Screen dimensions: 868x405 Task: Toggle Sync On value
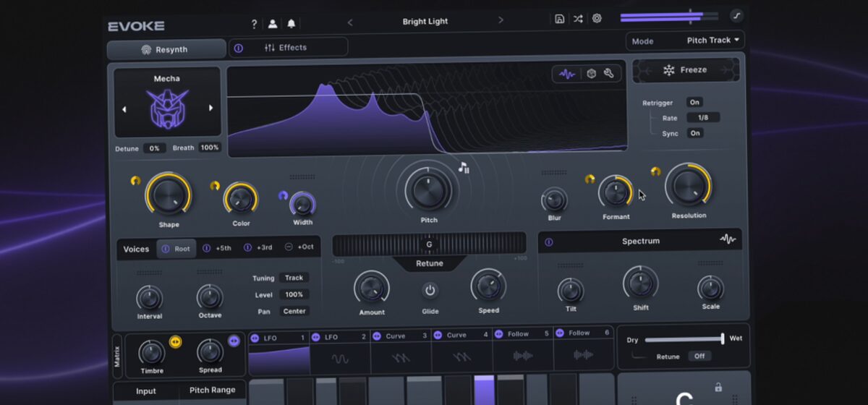pos(695,133)
